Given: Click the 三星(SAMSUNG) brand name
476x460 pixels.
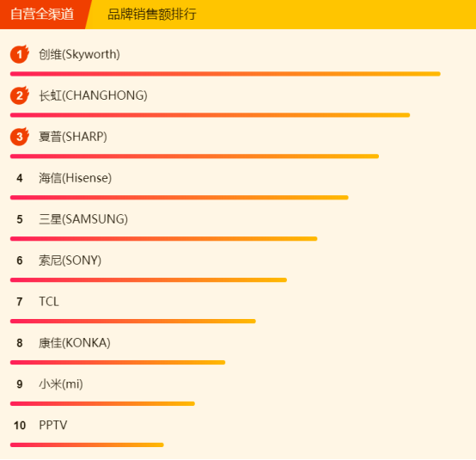Looking at the screenshot, I should (83, 219).
